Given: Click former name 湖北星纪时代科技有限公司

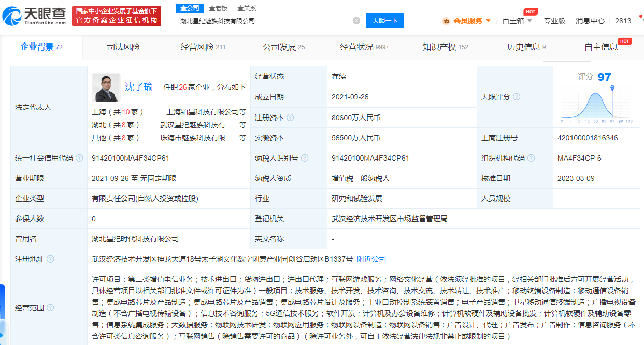Looking at the screenshot, I should pyautogui.click(x=135, y=239).
